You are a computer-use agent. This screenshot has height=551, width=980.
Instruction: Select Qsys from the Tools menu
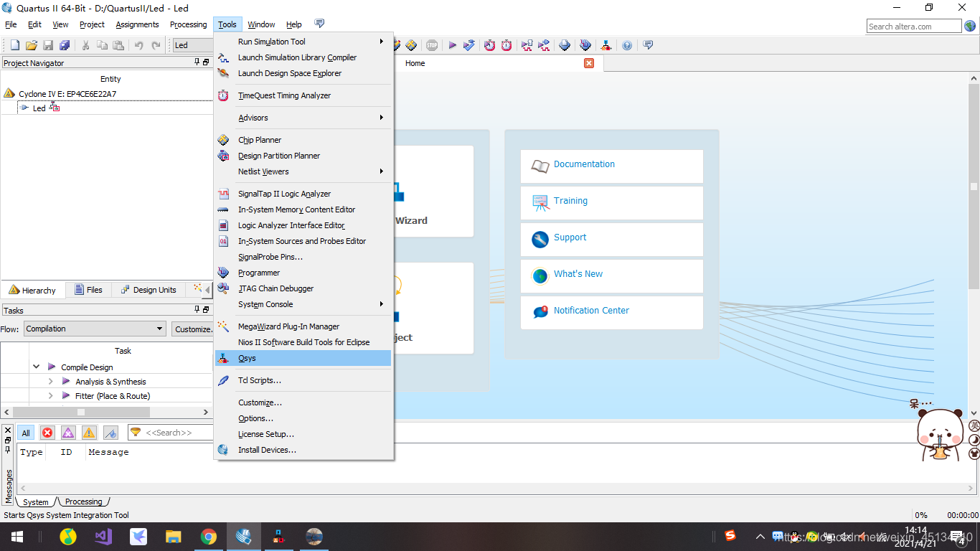pyautogui.click(x=303, y=358)
